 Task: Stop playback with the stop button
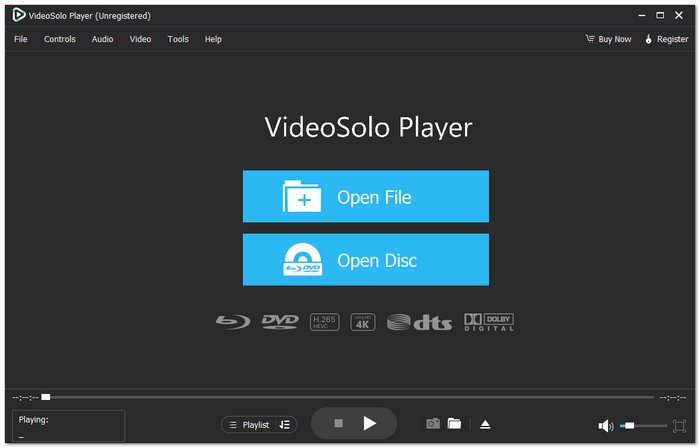pos(338,423)
